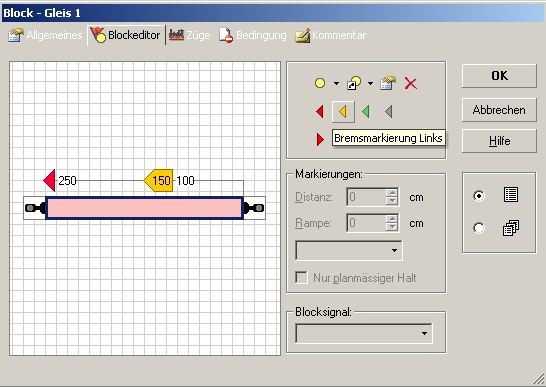The width and height of the screenshot is (546, 387).
Task: Select the red right stop marker tool
Action: (320, 139)
